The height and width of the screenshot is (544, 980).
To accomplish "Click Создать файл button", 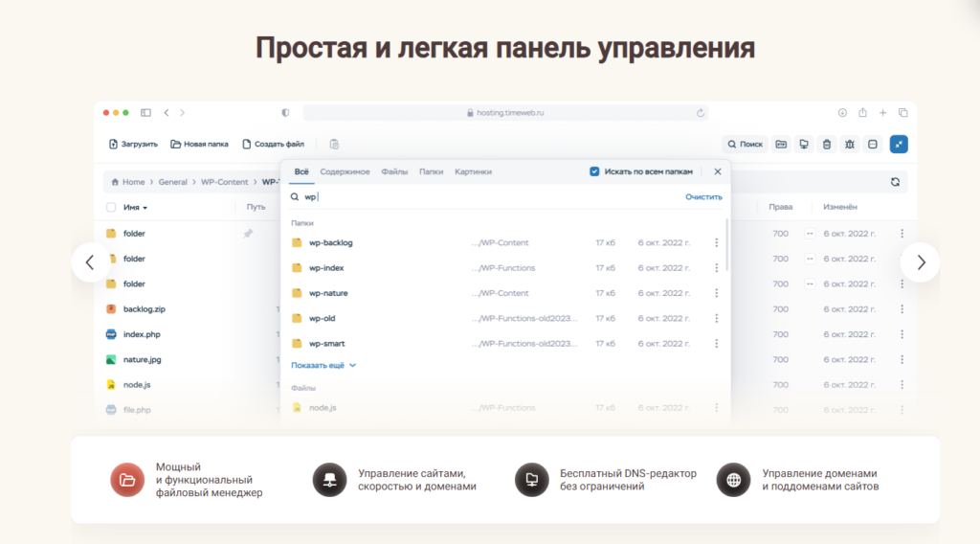I will [x=273, y=144].
